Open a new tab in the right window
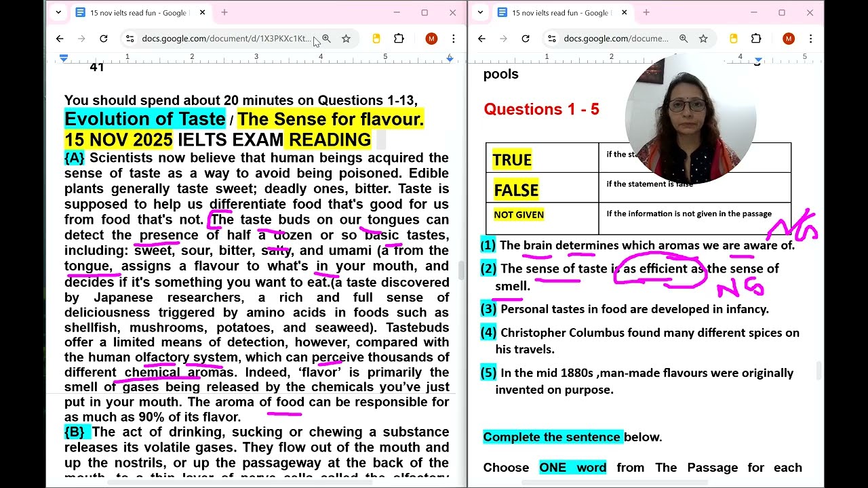The width and height of the screenshot is (868, 488). [646, 12]
